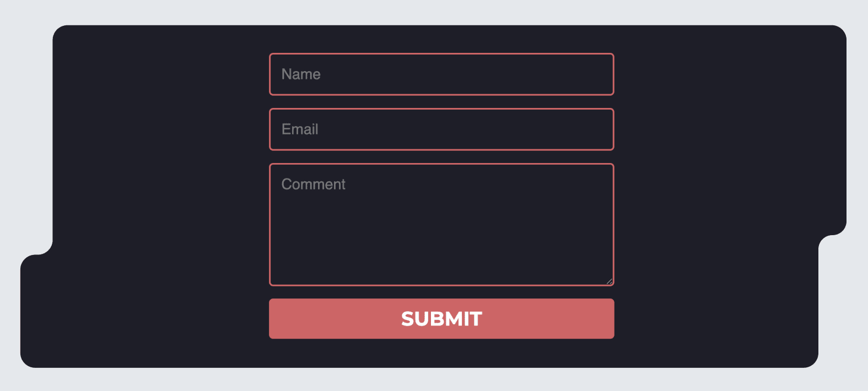Place cursor in the first form field
The image size is (868, 391).
[x=441, y=74]
